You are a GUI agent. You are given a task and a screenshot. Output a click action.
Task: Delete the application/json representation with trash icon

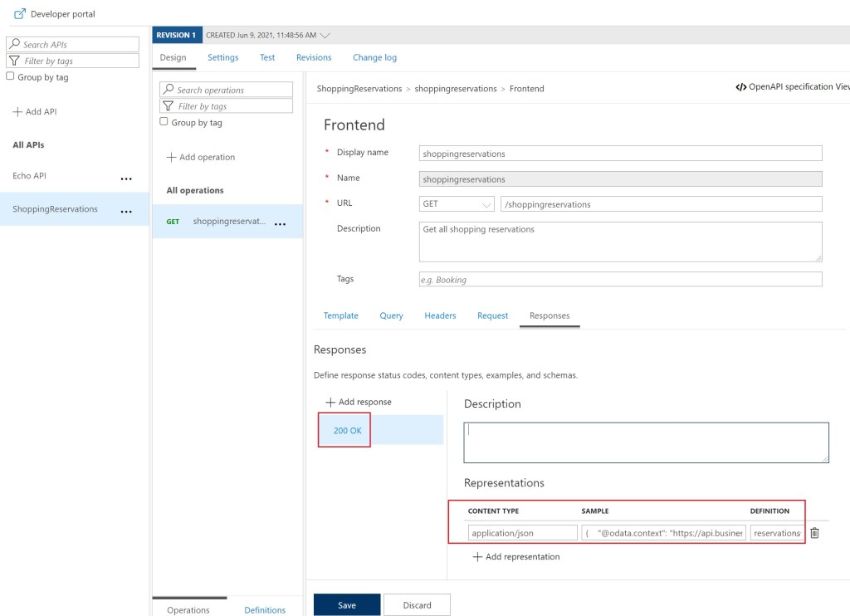(x=814, y=533)
